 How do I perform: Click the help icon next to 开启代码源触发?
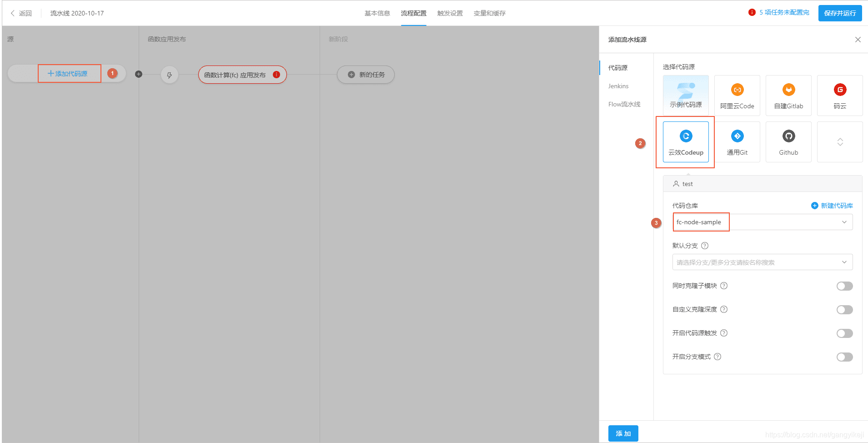(724, 333)
